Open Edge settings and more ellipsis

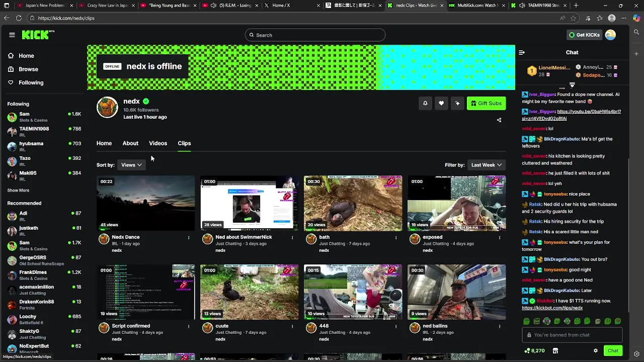(x=624, y=18)
